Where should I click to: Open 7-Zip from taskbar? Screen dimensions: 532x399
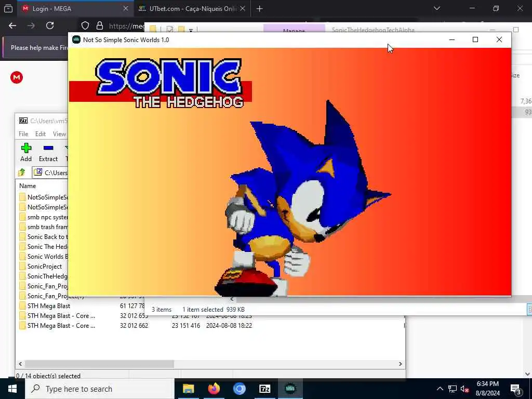264,389
